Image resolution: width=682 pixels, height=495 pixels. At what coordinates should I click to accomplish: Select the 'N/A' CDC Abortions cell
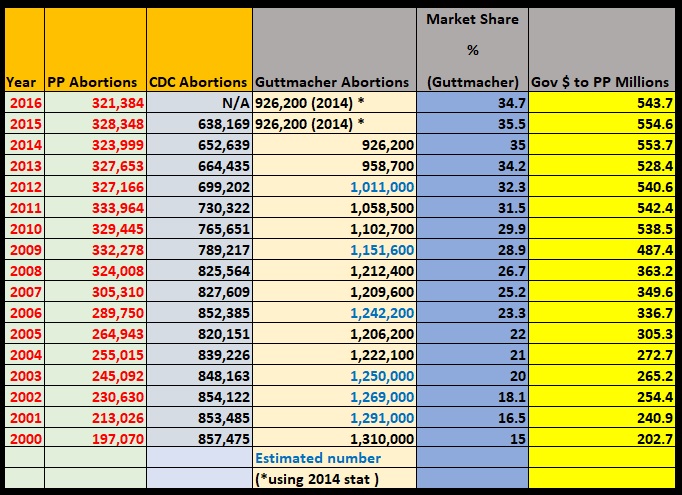point(236,103)
